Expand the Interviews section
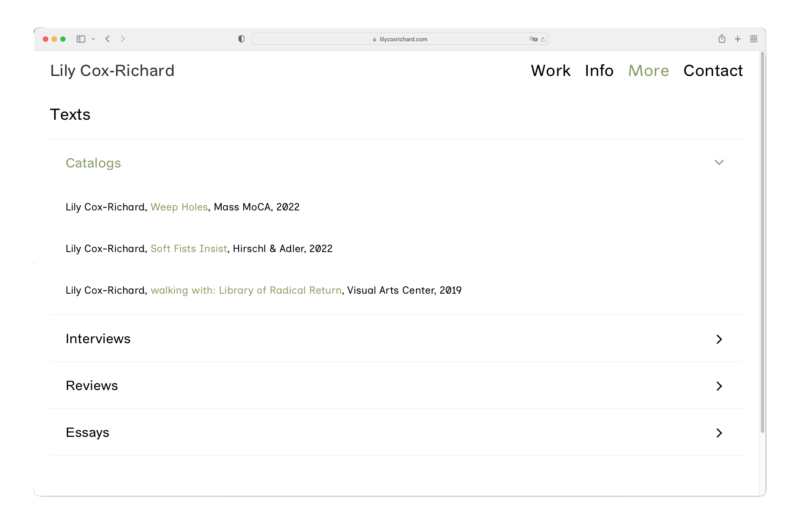This screenshot has width=812, height=531. point(719,339)
